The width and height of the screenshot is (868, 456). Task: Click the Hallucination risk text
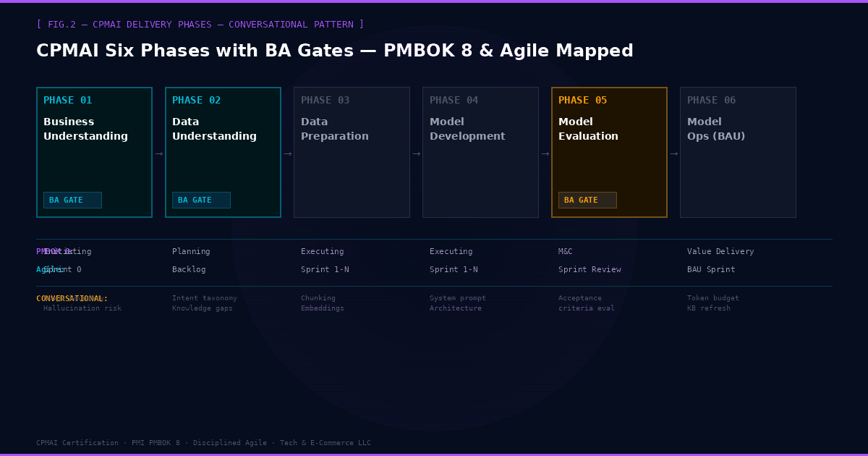coord(82,308)
